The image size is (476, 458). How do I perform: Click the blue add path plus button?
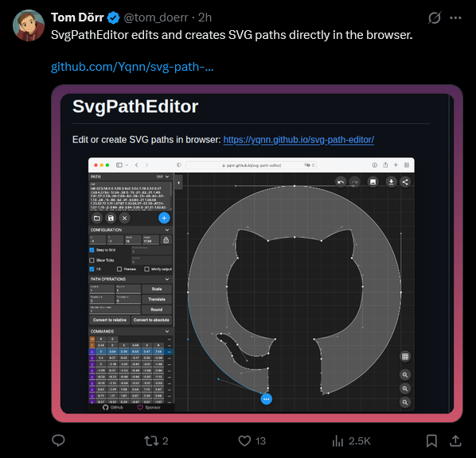point(164,218)
